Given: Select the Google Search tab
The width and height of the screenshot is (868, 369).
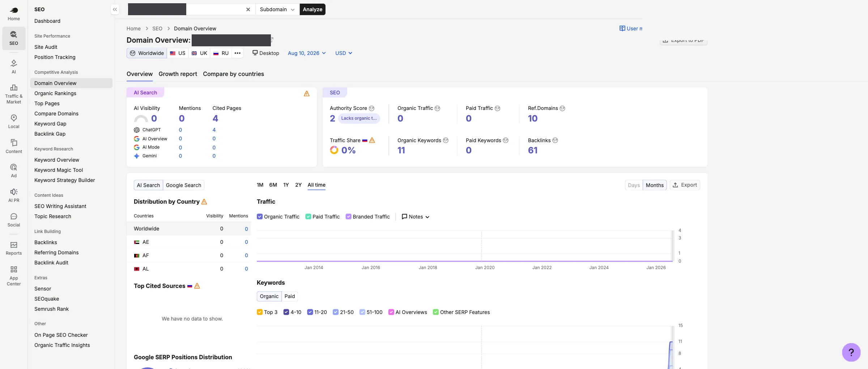Looking at the screenshot, I should 183,185.
